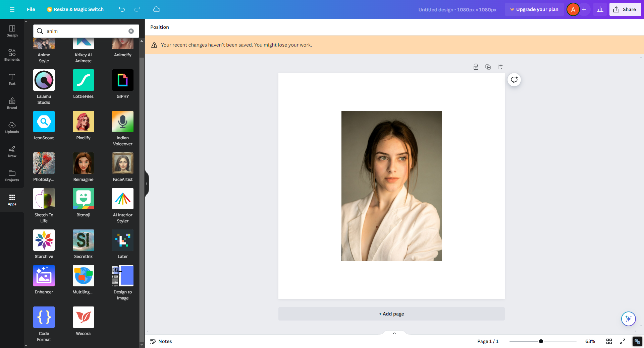Collapse the apps side panel
Viewport: 644px width, 348px height.
(x=146, y=183)
